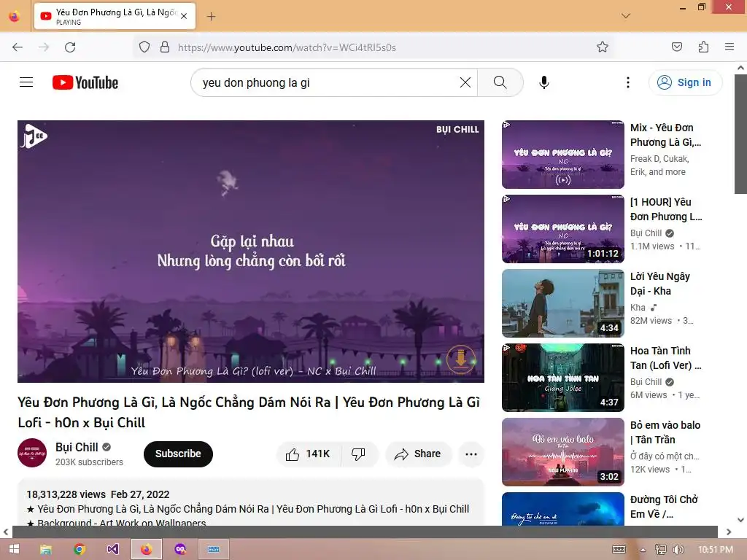The image size is (747, 560).
Task: View site security padlock info
Action: (165, 47)
